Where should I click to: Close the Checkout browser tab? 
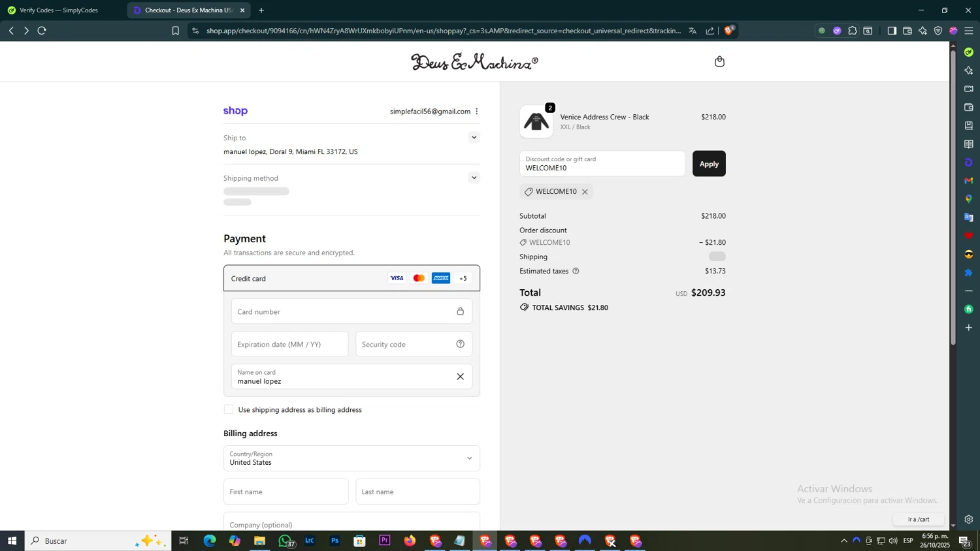(x=242, y=10)
